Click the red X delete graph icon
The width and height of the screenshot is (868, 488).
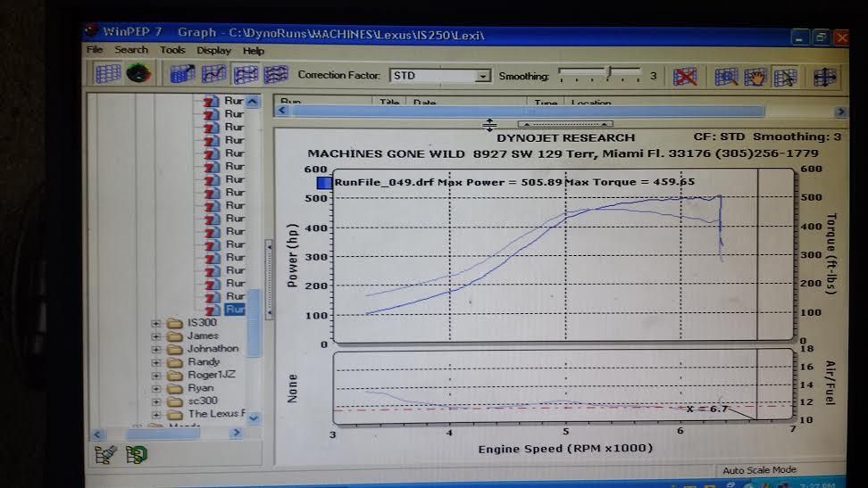(x=685, y=77)
